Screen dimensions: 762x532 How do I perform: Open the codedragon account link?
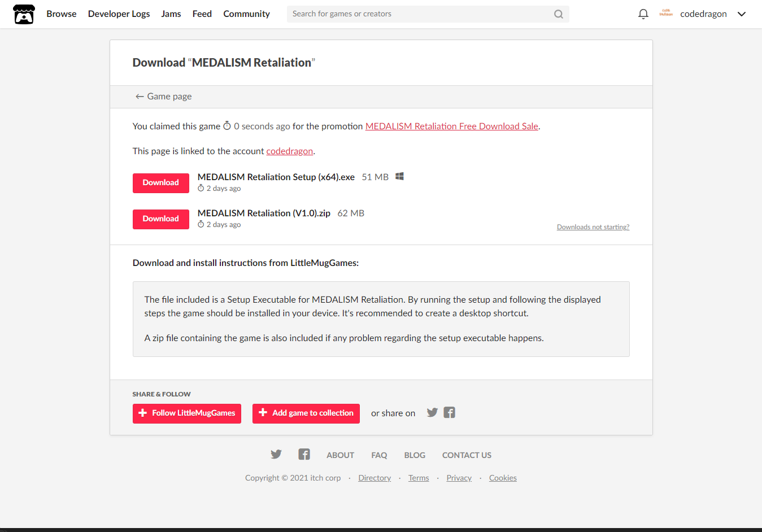(x=290, y=151)
